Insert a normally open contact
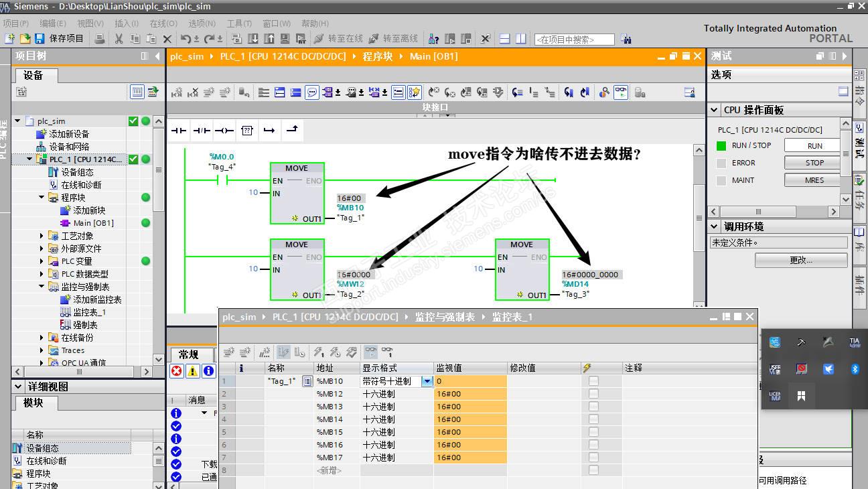 [178, 131]
